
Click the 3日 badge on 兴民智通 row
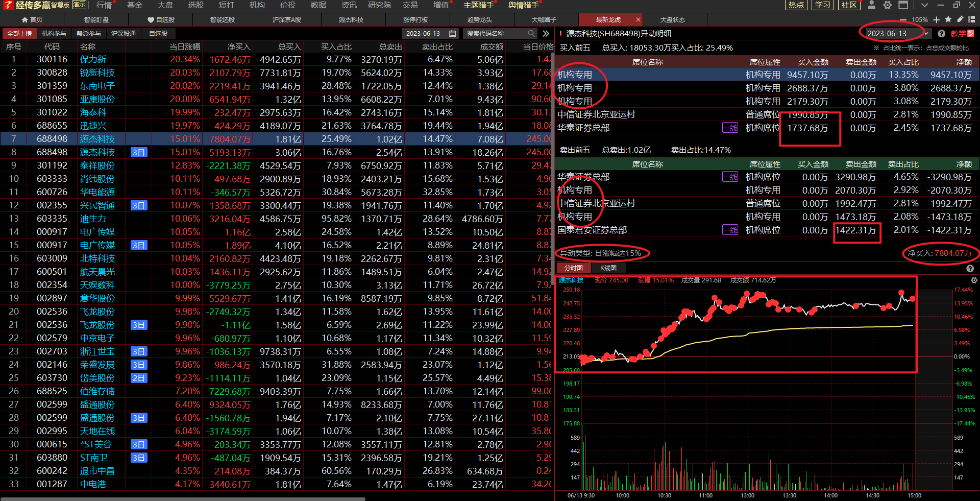tap(139, 205)
